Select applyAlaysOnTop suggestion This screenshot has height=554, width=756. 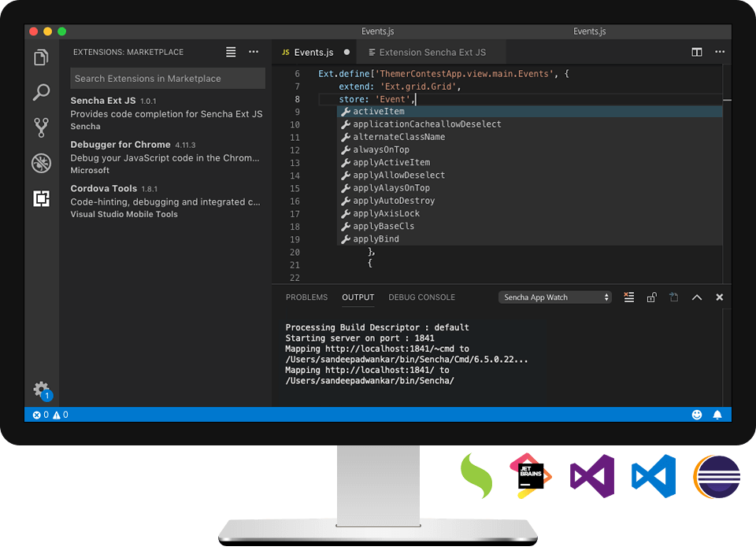[529, 188]
